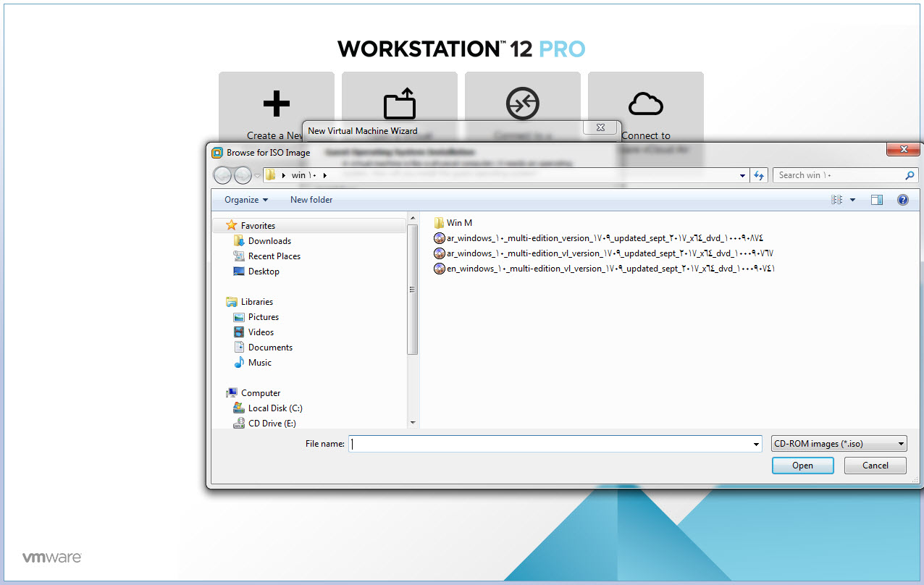This screenshot has width=924, height=585.
Task: Open the Organize menu
Action: tap(246, 200)
